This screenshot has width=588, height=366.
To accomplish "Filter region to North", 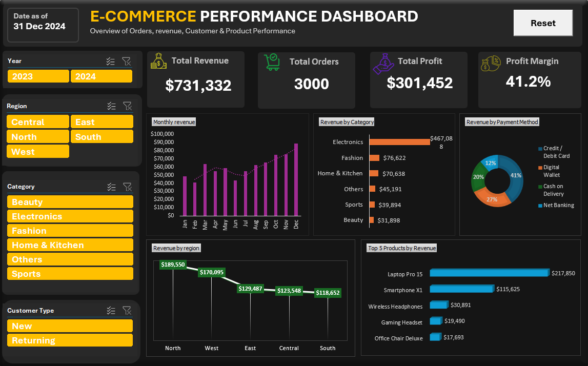I will click(38, 136).
